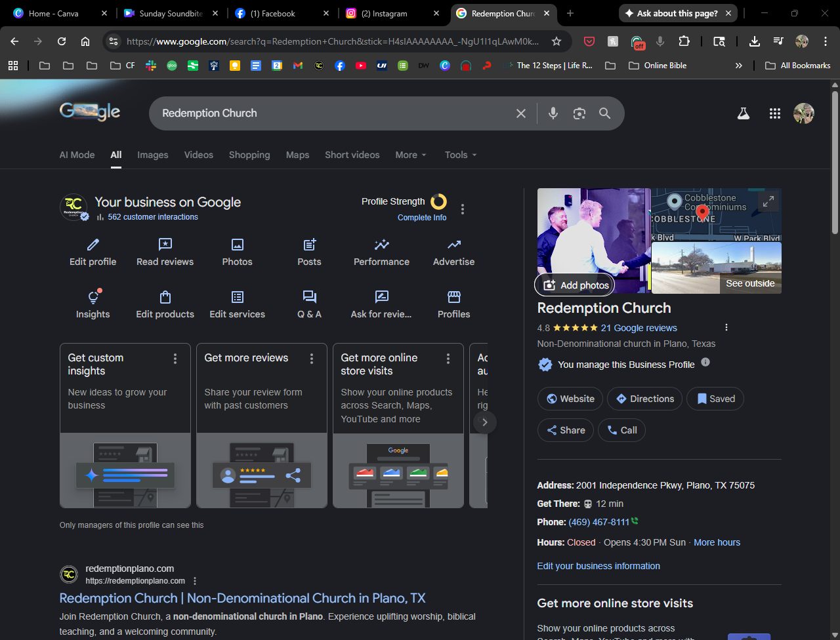Open Edit your business information link

click(598, 566)
